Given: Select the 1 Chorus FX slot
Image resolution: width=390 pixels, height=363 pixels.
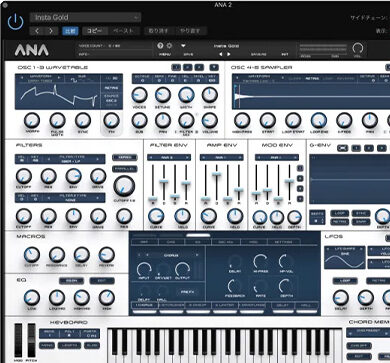Looking at the screenshot, I should click(145, 306).
